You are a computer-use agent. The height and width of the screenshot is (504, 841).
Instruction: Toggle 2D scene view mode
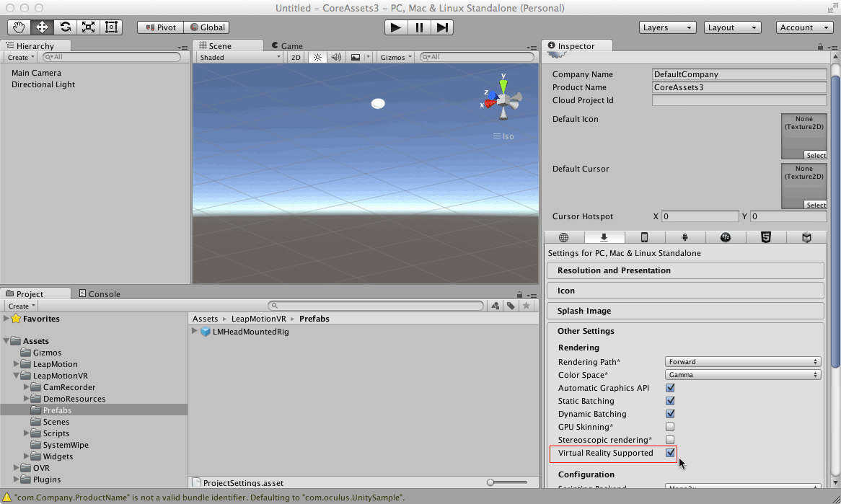click(x=296, y=58)
